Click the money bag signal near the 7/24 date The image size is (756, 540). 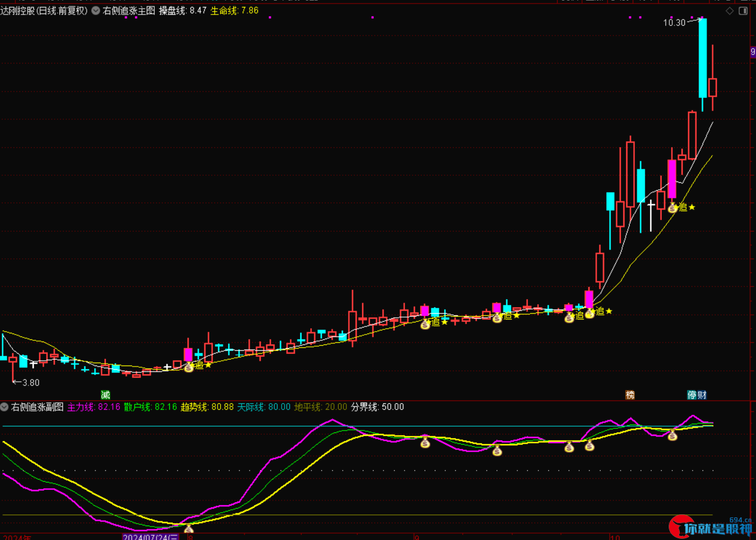tap(189, 529)
